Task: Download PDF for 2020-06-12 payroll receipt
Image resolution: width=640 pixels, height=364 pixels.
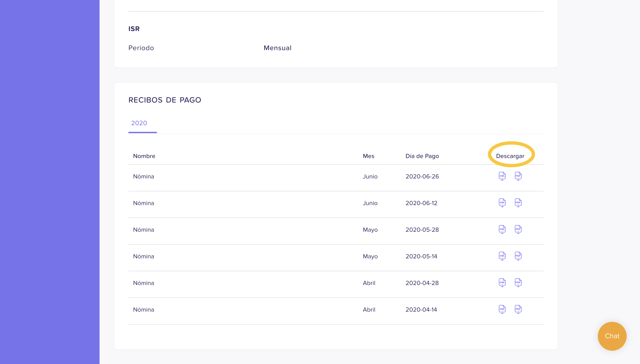Action: pos(518,203)
